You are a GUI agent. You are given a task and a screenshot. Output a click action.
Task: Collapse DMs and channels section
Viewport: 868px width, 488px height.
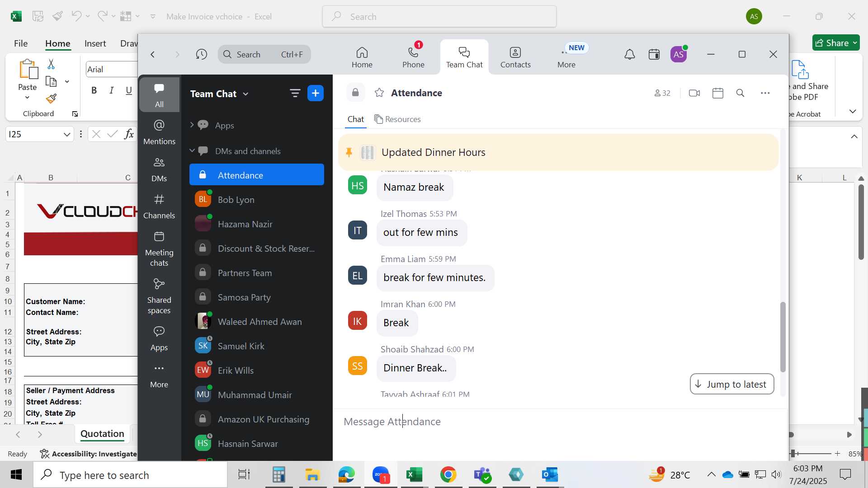click(192, 150)
